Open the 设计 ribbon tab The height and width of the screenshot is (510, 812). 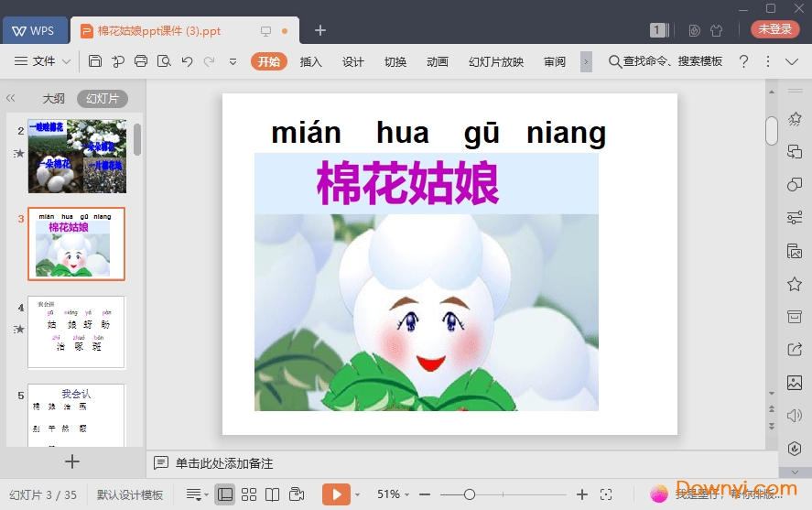(352, 61)
